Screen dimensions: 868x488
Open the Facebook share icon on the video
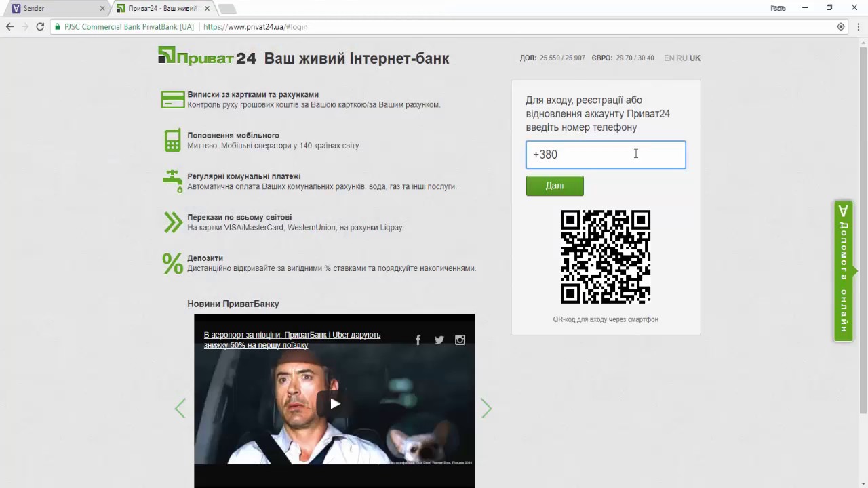[418, 340]
